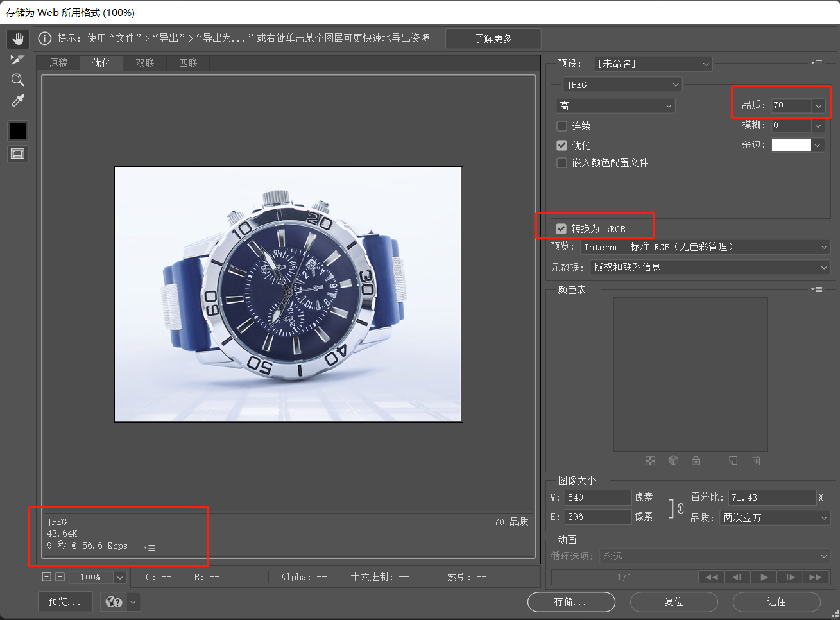Enable the 连续 checkbox
This screenshot has width=840, height=620.
pyautogui.click(x=561, y=126)
